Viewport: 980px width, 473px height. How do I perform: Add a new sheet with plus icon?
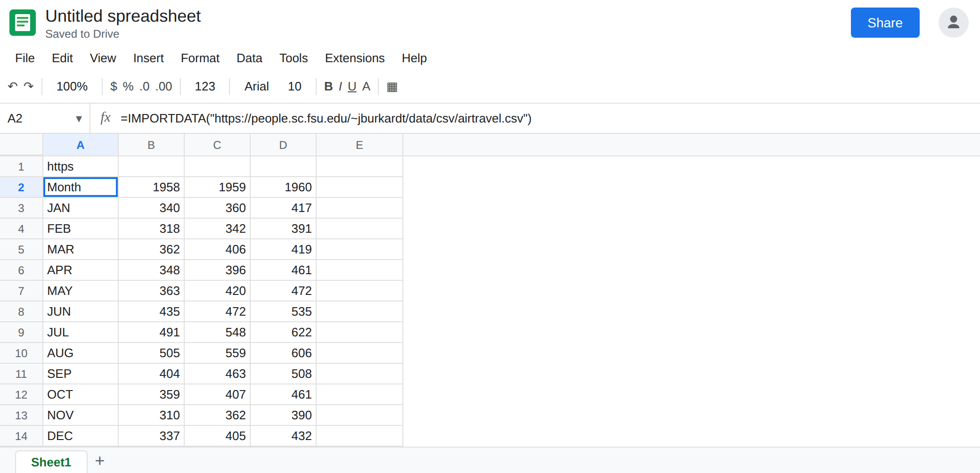100,461
